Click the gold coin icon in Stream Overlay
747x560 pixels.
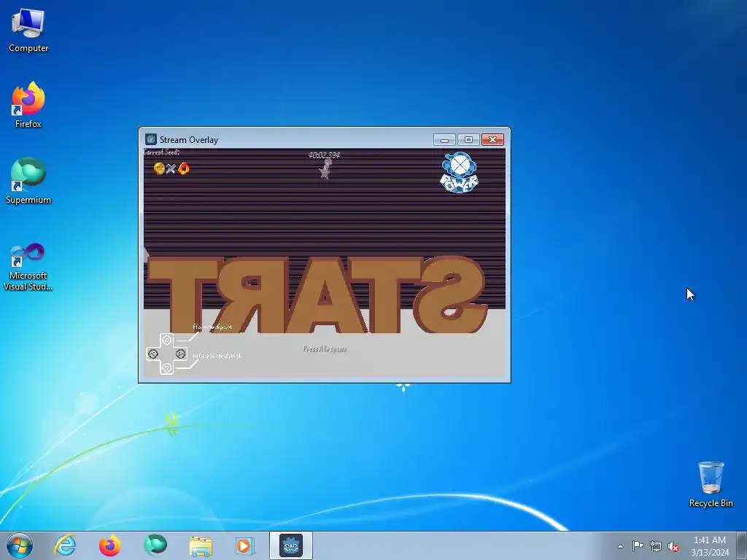pos(159,168)
